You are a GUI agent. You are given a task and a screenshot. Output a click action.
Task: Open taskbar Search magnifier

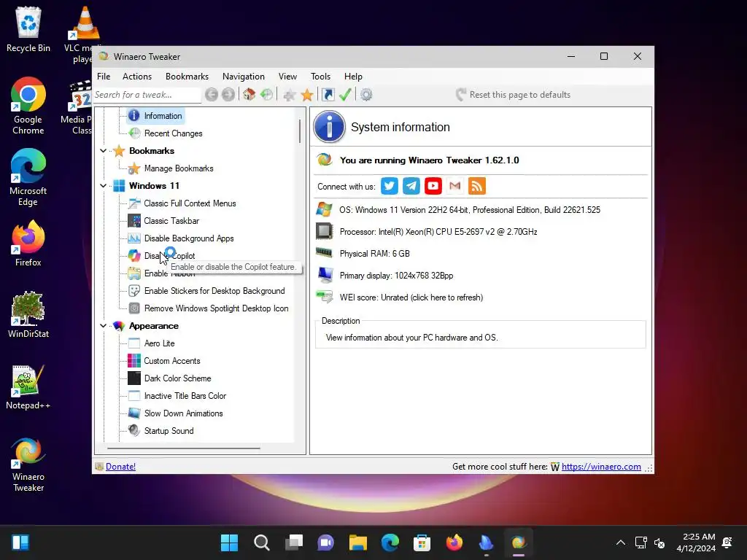point(262,542)
